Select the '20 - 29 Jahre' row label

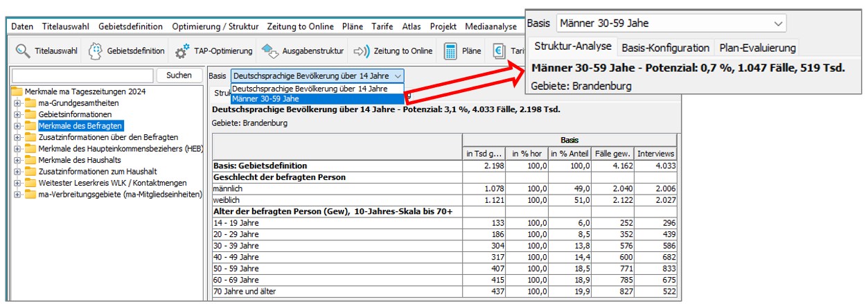point(236,234)
